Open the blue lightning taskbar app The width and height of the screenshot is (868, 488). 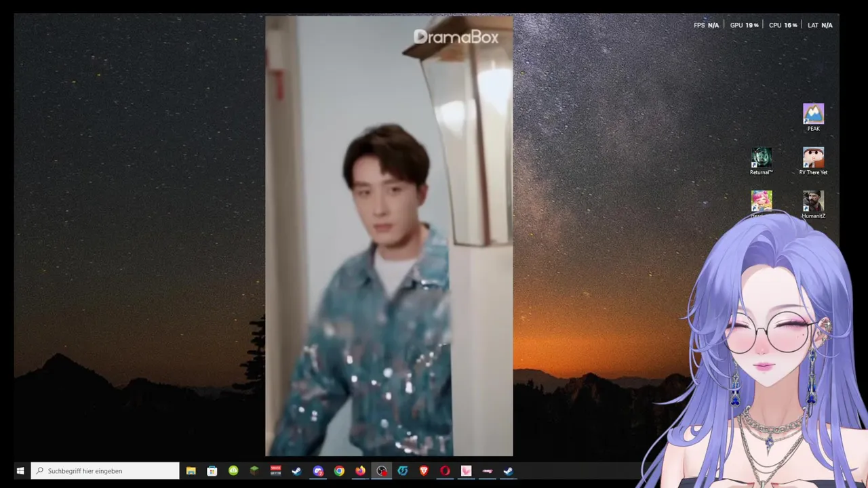point(403,471)
